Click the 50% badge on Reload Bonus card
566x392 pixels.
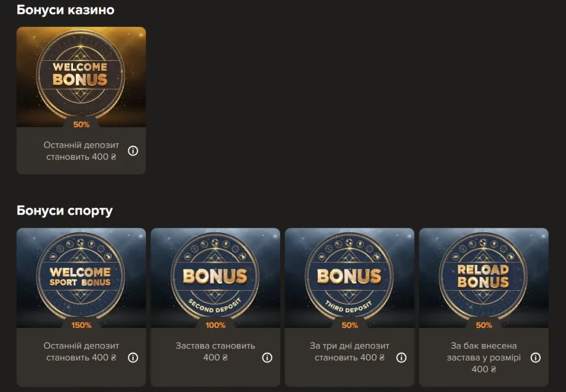pos(484,325)
